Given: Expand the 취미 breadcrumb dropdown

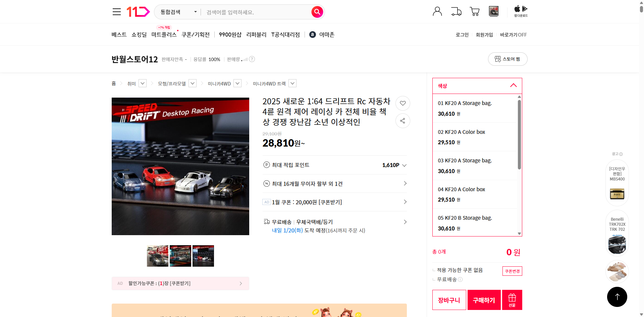Looking at the screenshot, I should click(142, 83).
